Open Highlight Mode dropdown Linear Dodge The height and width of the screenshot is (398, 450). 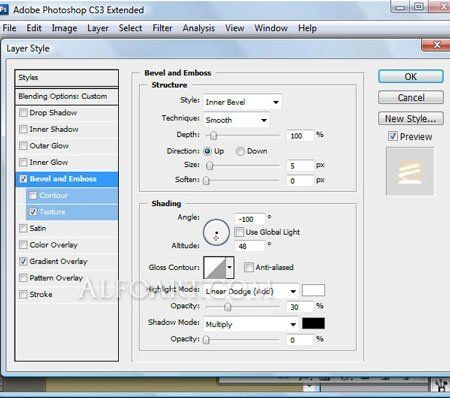251,291
